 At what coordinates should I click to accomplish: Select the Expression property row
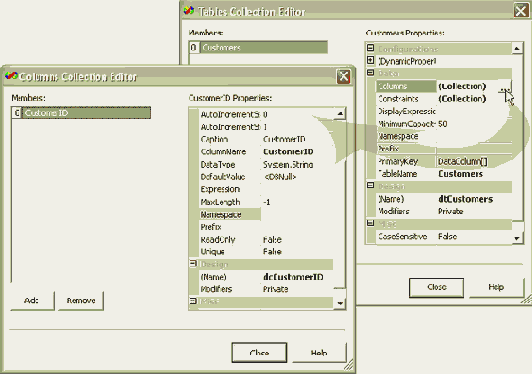click(266, 189)
